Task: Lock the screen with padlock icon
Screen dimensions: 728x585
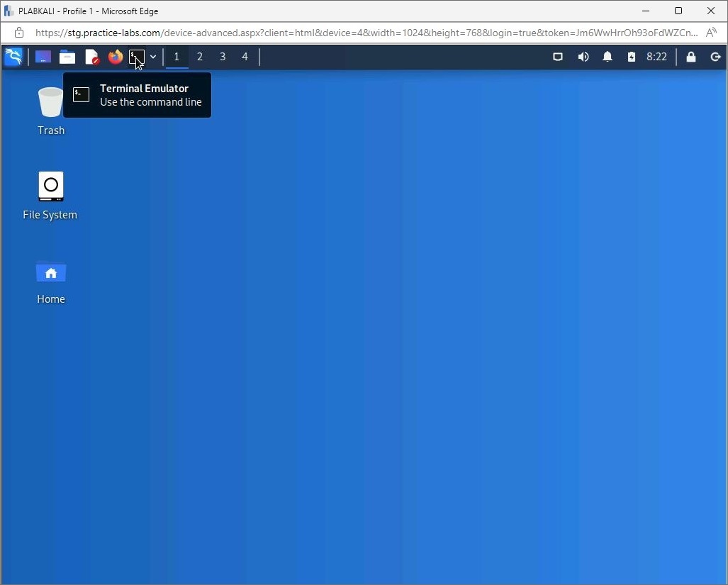Action: click(691, 57)
